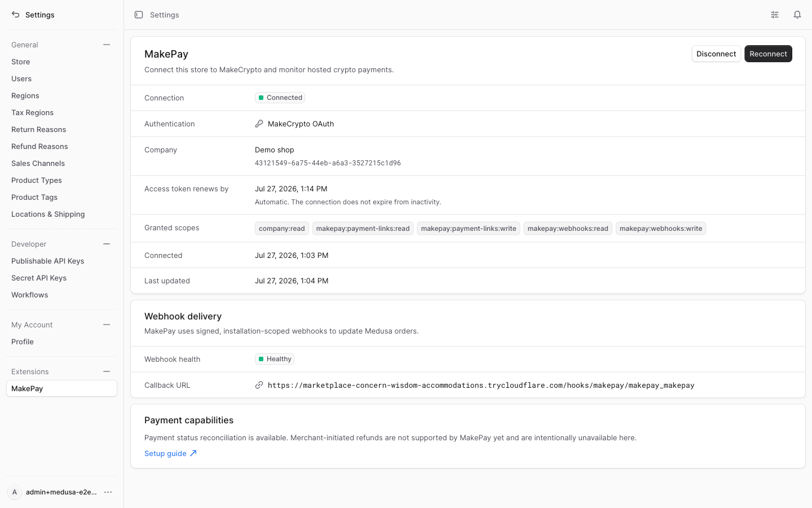The image size is (812, 508).
Task: Click Connected date 1:03 PM
Action: (x=292, y=255)
